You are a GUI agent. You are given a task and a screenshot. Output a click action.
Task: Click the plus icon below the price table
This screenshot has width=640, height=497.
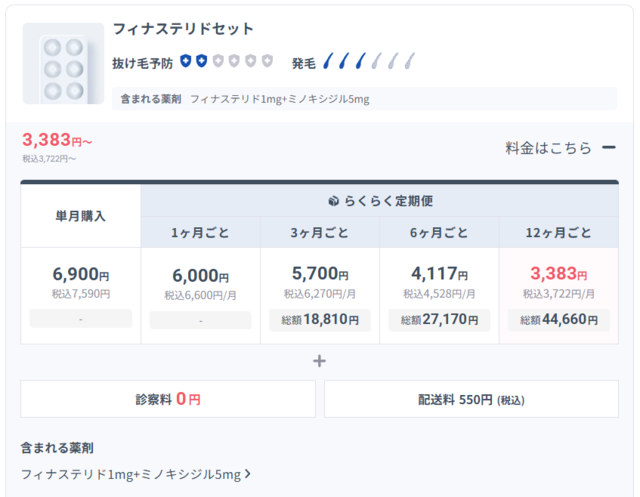click(x=319, y=361)
